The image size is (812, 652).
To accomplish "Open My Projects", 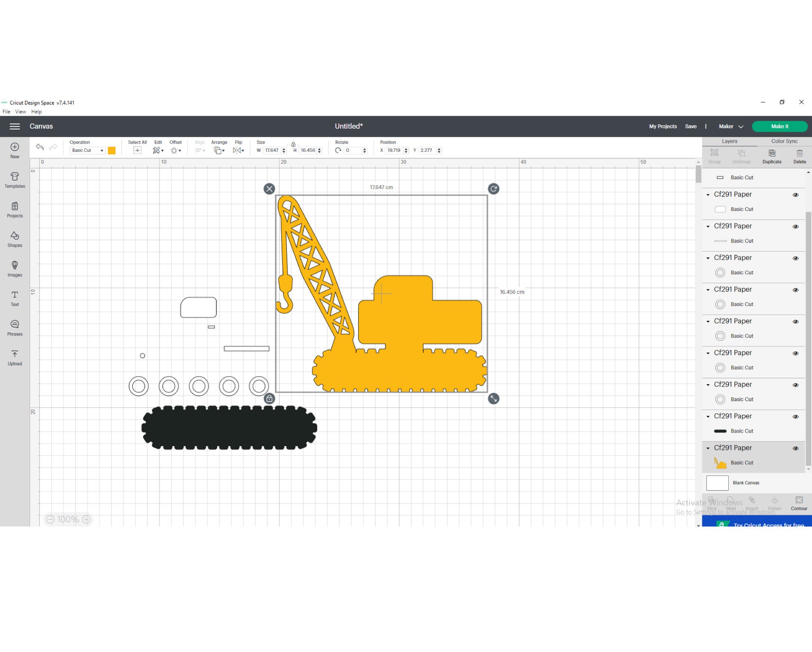I will (x=663, y=126).
